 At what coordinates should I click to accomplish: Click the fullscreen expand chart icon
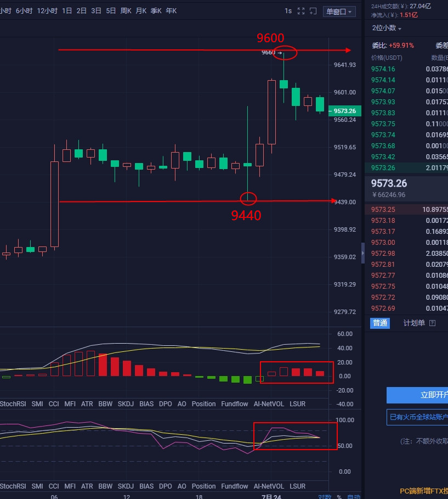(x=301, y=11)
